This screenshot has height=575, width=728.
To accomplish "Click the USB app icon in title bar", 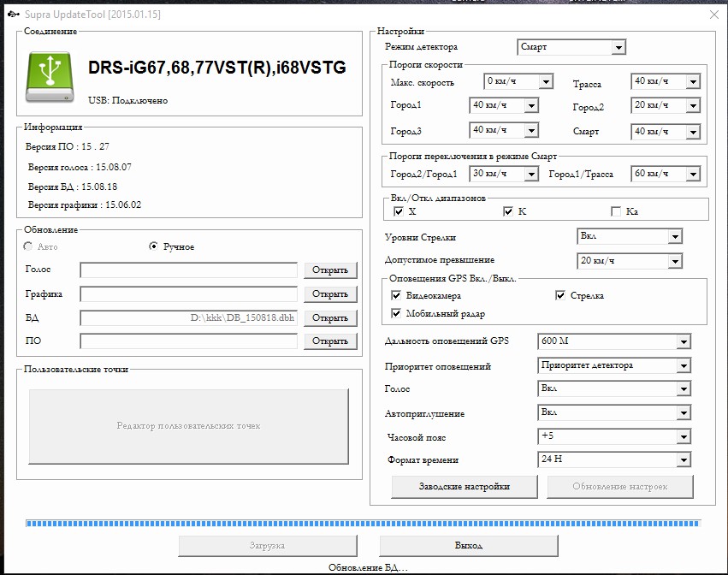I will 14,15.
